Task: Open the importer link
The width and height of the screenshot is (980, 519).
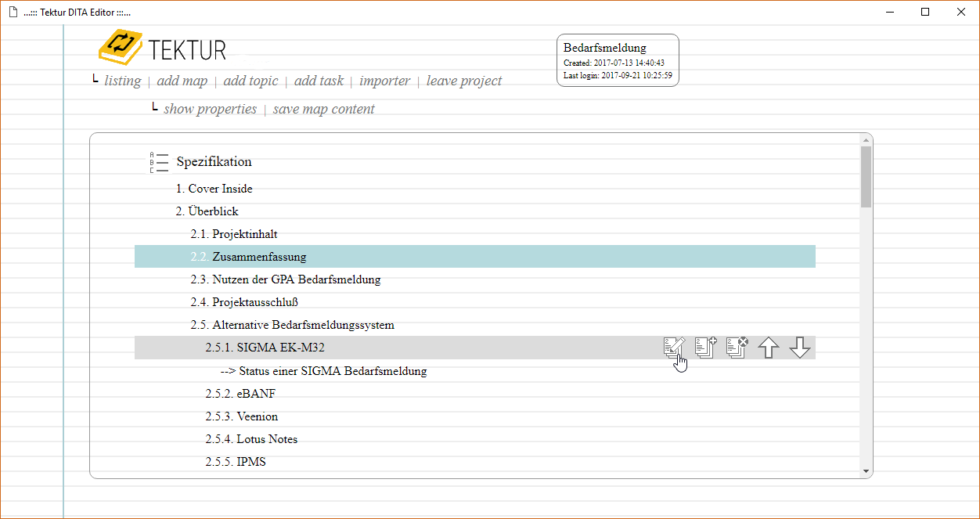Action: [384, 81]
